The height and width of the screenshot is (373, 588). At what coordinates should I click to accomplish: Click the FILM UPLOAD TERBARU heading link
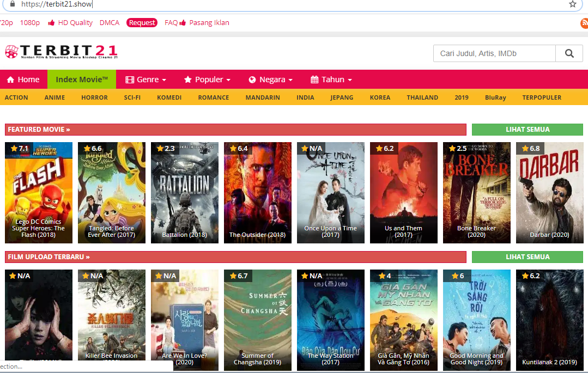point(49,257)
